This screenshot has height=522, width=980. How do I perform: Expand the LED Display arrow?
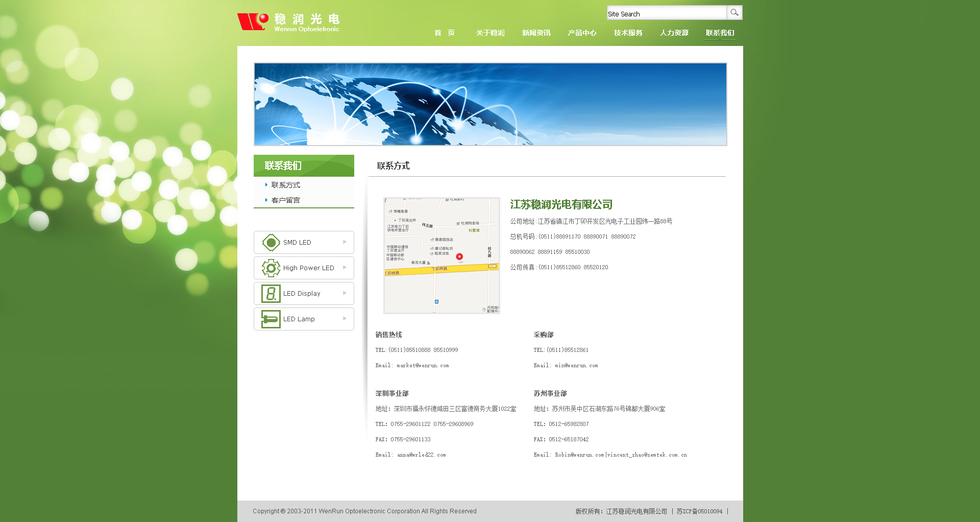coord(345,293)
